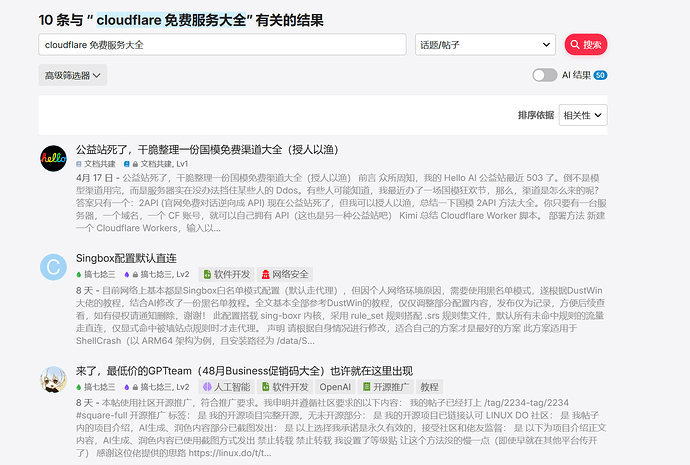Click the blue 50 AI results badge
The height and width of the screenshot is (465, 690).
pos(600,75)
